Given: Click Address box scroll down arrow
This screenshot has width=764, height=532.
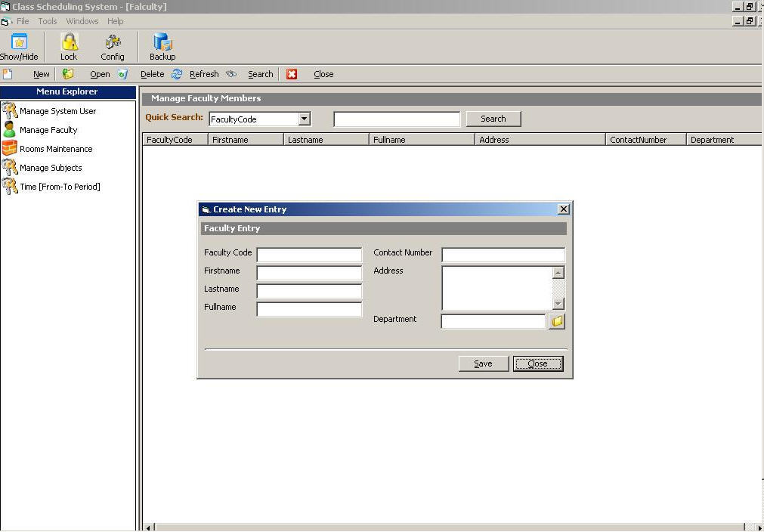Looking at the screenshot, I should 558,304.
